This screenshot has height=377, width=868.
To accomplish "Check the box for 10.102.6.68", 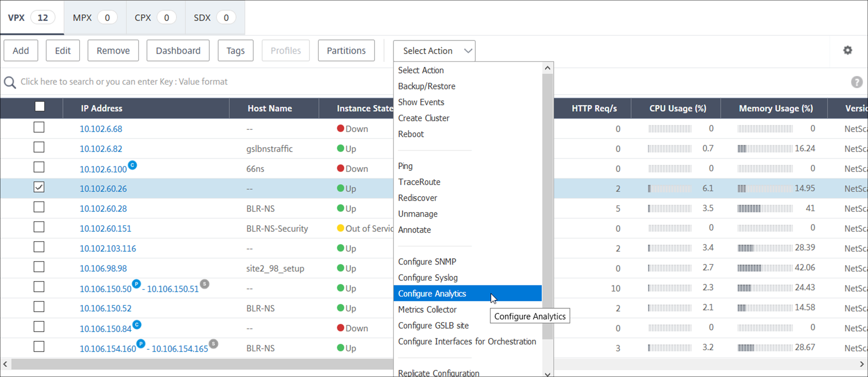I will pos(39,128).
